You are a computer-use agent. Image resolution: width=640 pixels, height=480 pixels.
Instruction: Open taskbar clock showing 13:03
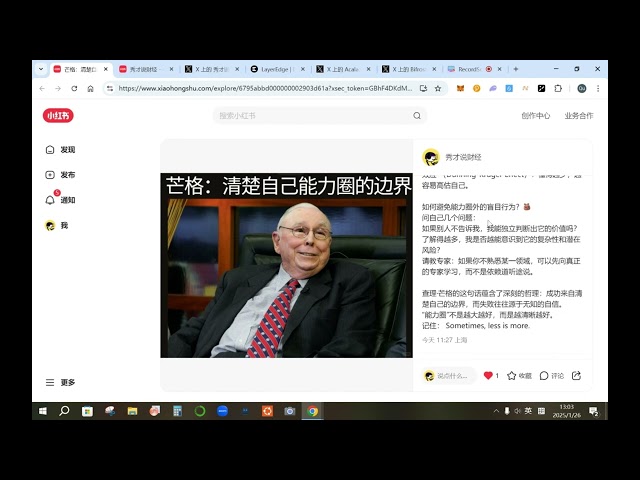coord(567,411)
